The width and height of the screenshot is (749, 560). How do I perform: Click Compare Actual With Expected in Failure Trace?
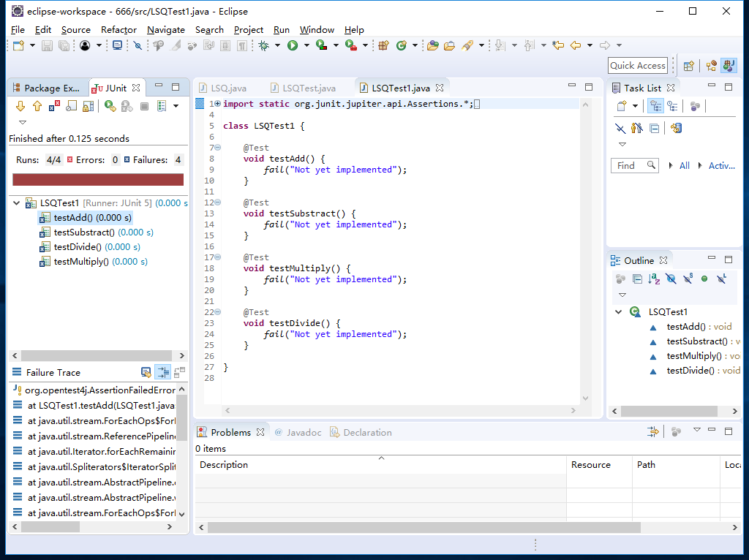180,372
